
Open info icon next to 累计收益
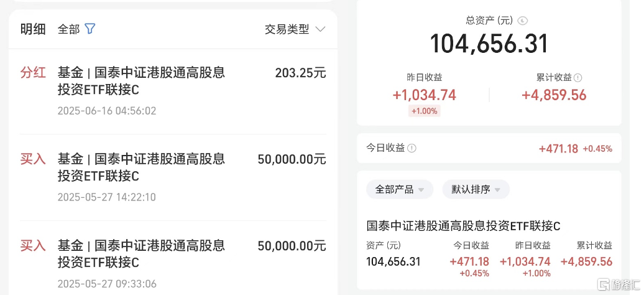click(578, 77)
